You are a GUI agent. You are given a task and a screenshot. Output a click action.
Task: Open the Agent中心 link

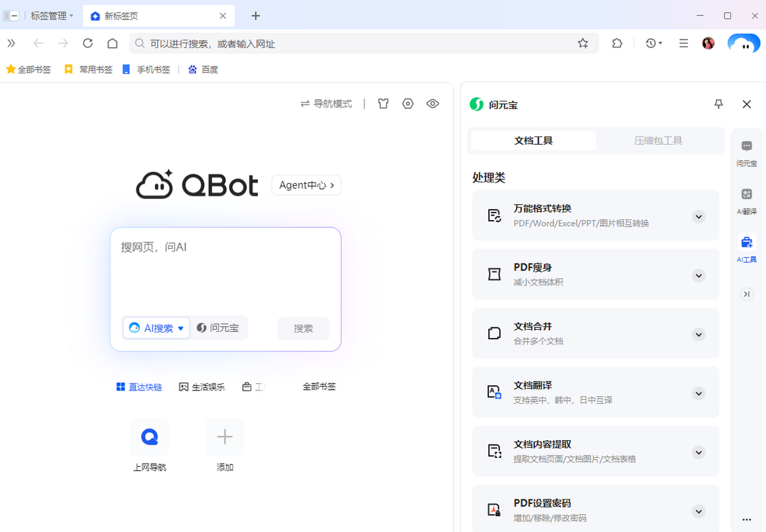[x=306, y=184]
